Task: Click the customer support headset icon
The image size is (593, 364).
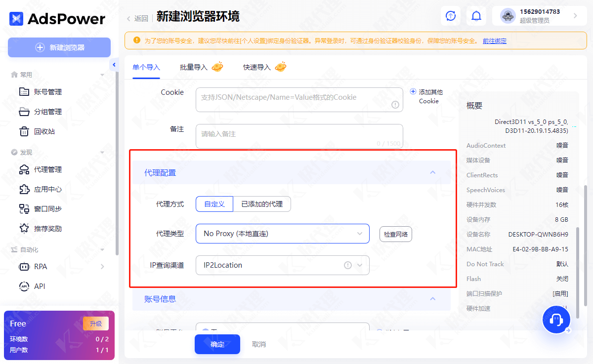Action: coord(556,320)
